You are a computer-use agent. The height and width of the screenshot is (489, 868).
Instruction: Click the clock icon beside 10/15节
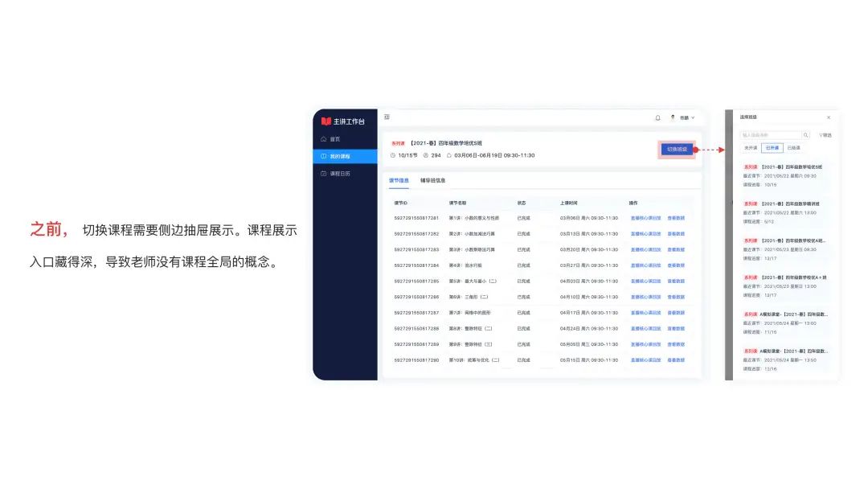point(393,155)
